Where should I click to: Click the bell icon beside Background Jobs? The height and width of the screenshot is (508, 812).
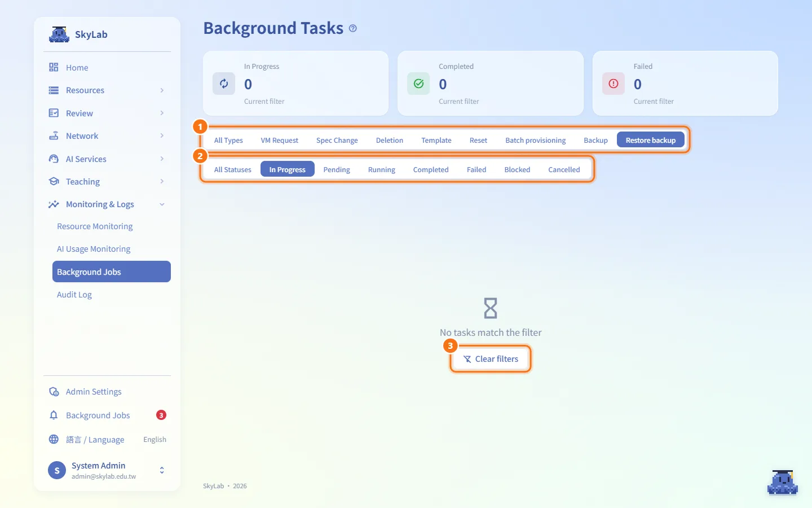54,415
